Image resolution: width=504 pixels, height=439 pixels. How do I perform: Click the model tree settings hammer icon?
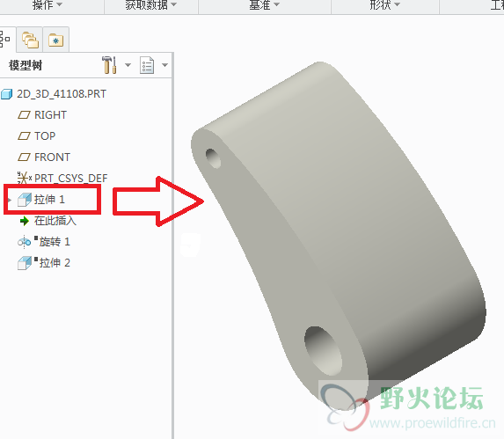109,65
